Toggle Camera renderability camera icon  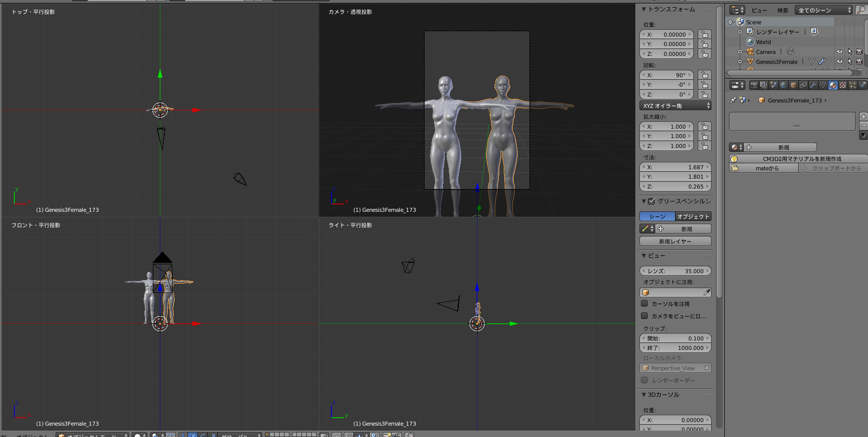click(859, 51)
